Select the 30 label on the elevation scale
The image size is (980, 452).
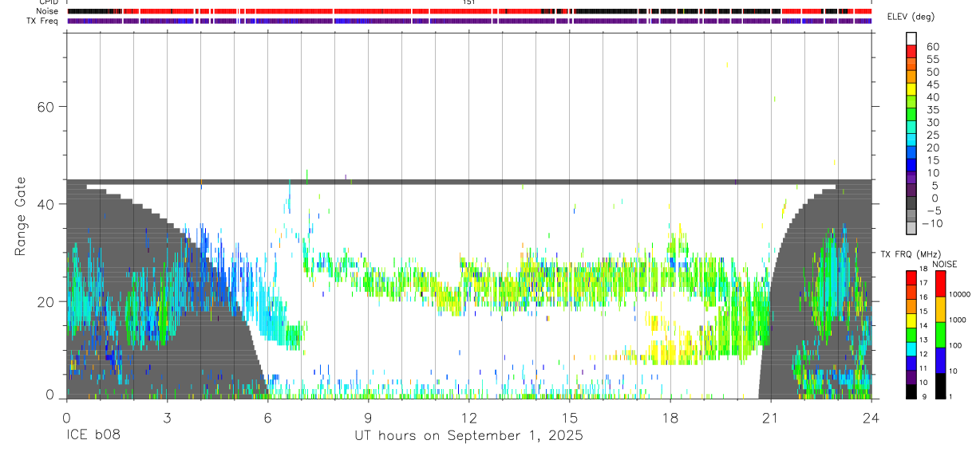click(x=932, y=122)
